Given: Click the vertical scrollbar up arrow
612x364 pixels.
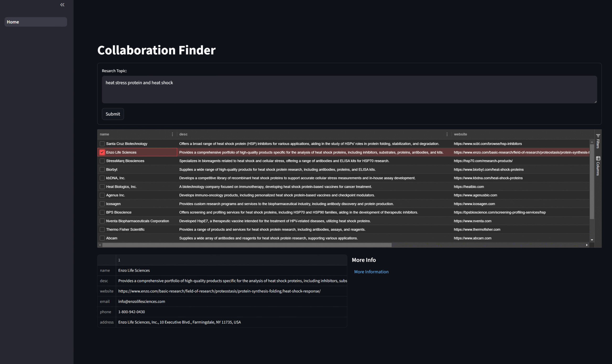Looking at the screenshot, I should coord(592,142).
